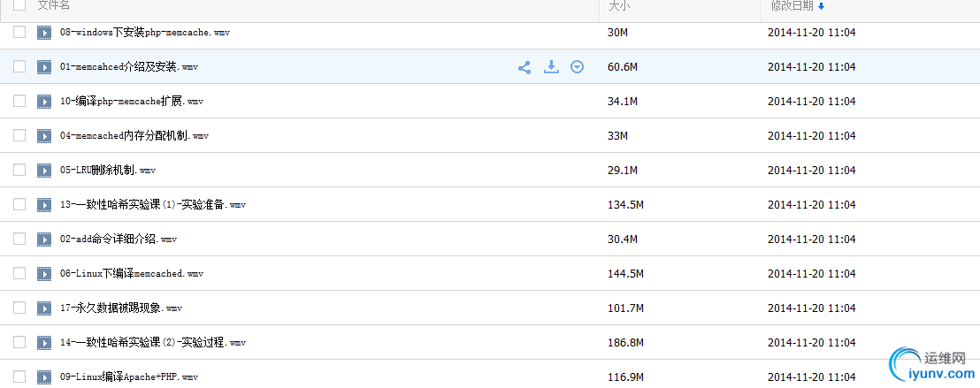
Task: Check the box for 09-Linux编译Apache+PHP.wmv
Action: [19, 377]
